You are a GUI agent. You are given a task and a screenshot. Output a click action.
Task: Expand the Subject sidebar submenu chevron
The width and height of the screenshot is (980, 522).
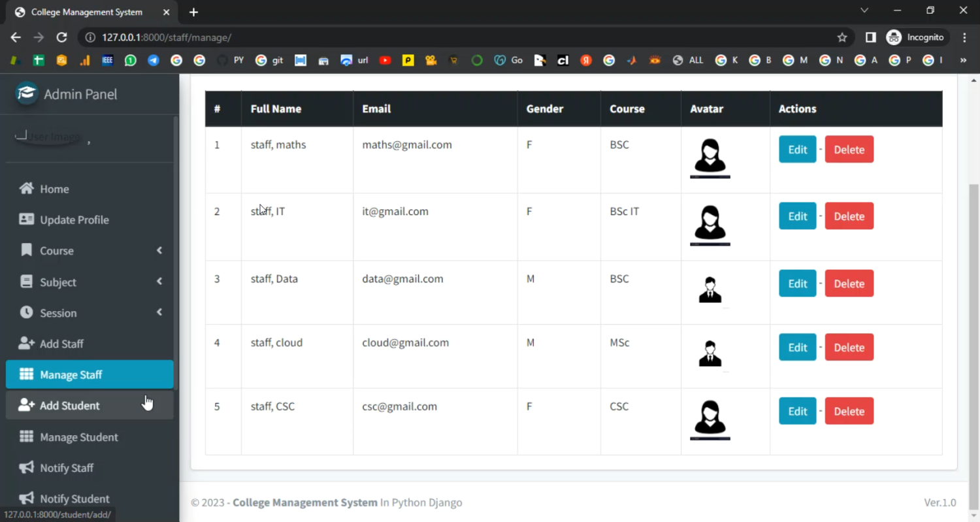coord(159,282)
